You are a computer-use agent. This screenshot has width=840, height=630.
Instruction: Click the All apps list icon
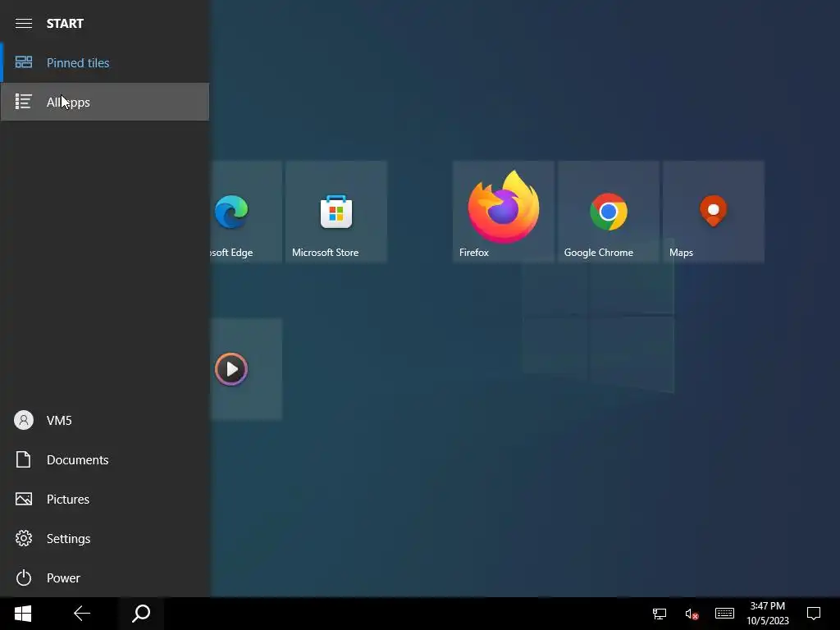pyautogui.click(x=24, y=102)
